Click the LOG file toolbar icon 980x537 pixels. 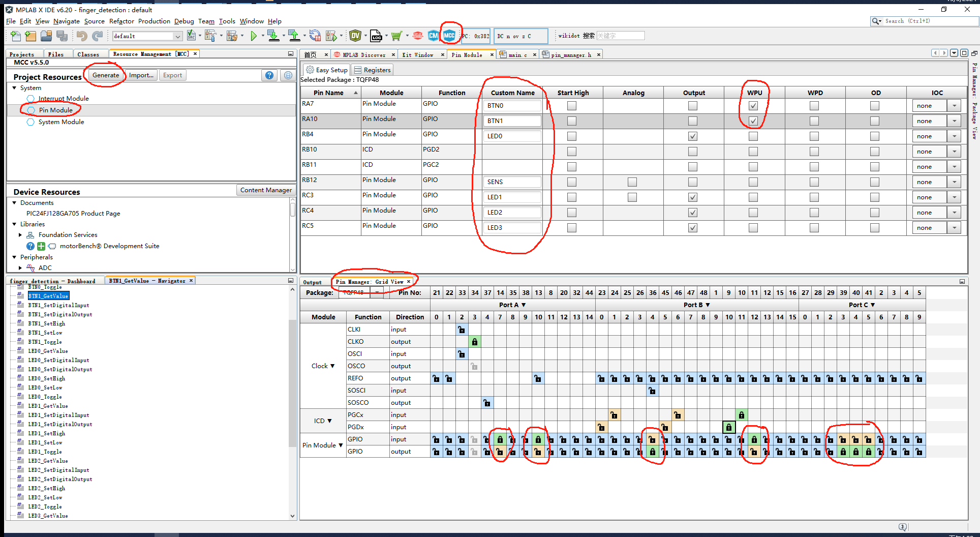[x=376, y=36]
